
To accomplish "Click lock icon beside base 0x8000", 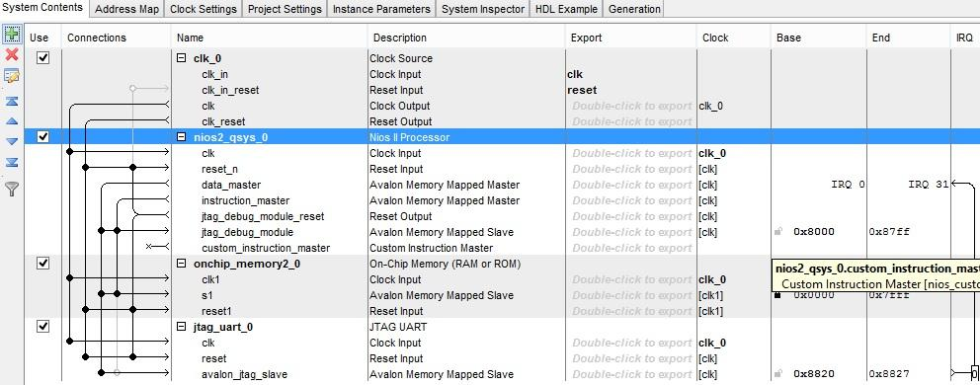I will pyautogui.click(x=778, y=232).
